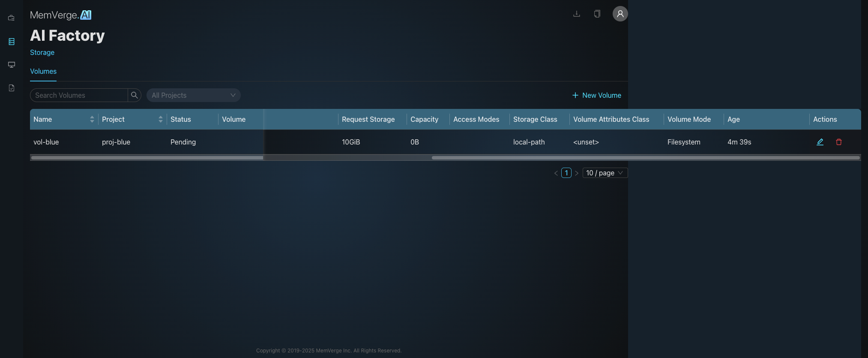Click the New Volume button
The image size is (868, 358).
click(x=597, y=95)
